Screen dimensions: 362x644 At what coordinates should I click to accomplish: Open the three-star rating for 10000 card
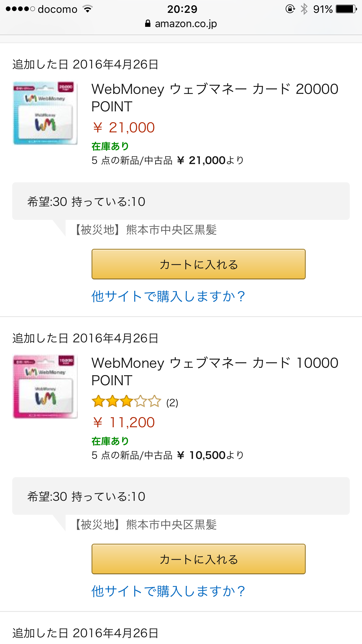tap(126, 402)
